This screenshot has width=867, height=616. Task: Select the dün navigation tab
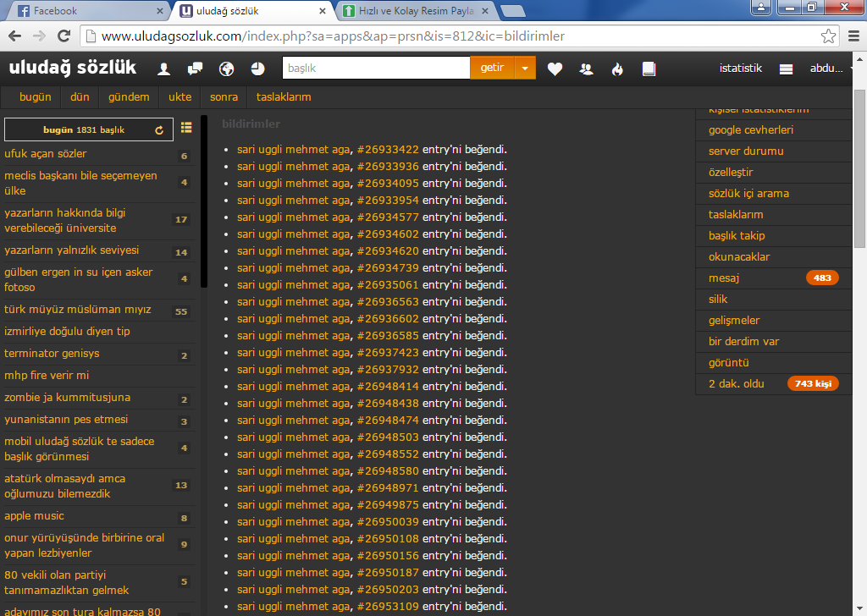80,96
